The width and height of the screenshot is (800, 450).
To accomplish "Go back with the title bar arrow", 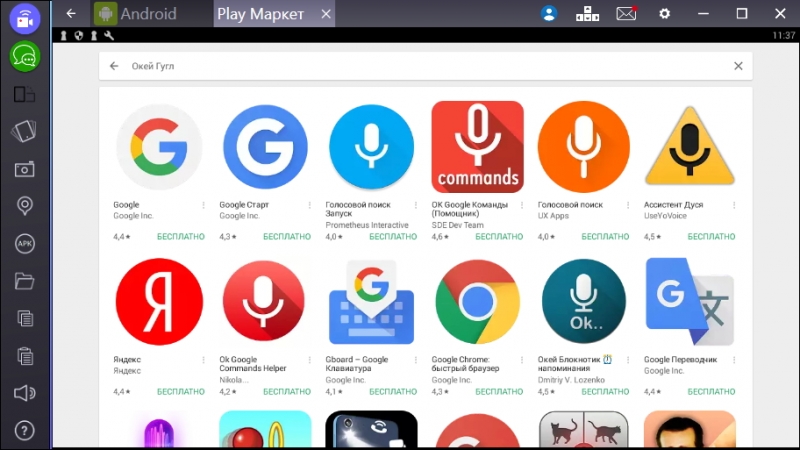I will click(71, 14).
